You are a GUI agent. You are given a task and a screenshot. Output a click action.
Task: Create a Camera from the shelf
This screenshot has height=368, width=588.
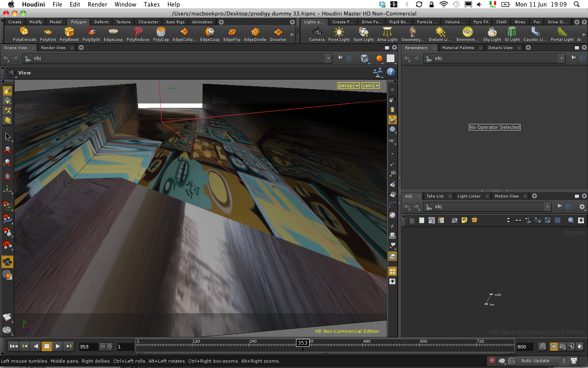(317, 34)
